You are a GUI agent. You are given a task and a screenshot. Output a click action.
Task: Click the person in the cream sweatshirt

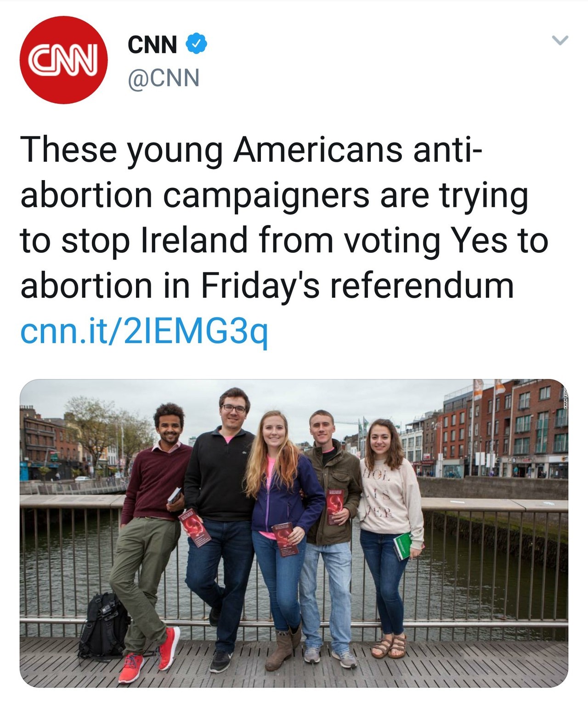click(x=390, y=496)
